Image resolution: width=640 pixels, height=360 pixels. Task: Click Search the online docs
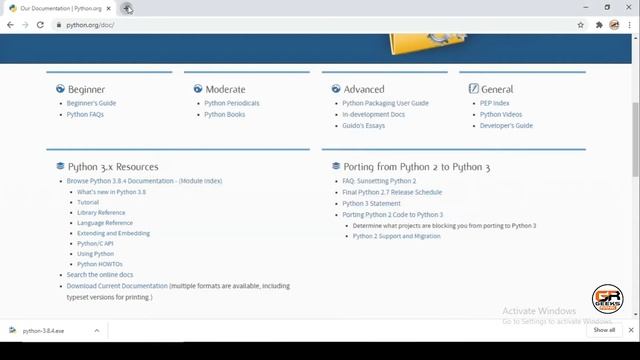100,275
